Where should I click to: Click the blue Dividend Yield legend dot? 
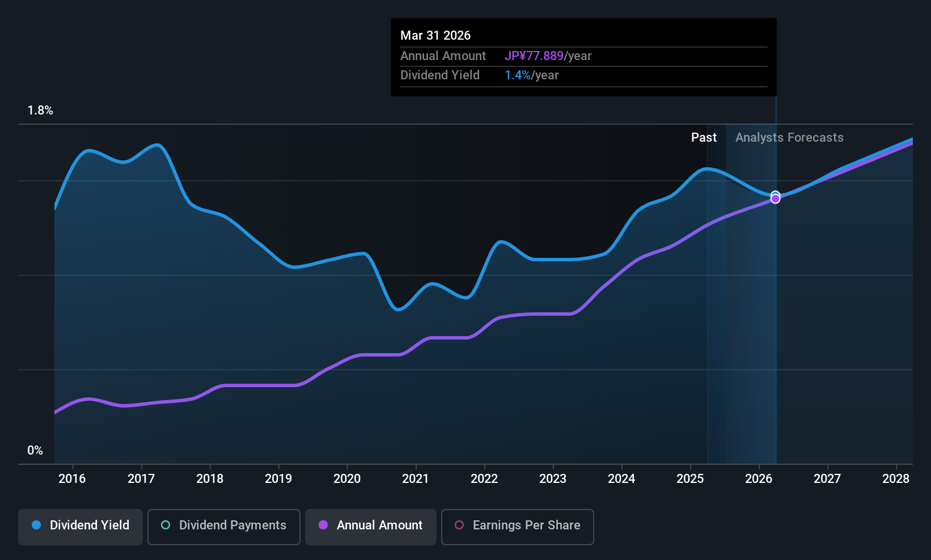(36, 525)
